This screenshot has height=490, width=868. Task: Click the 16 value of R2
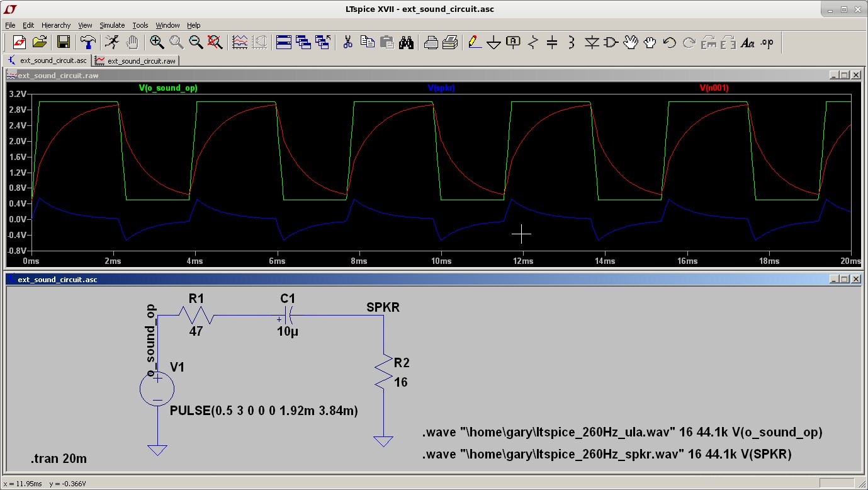[x=401, y=382]
